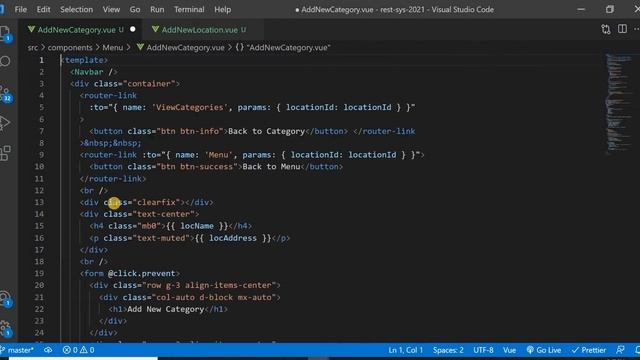
Task: Click {{ locAddress }} on line 16
Action: tap(233, 238)
